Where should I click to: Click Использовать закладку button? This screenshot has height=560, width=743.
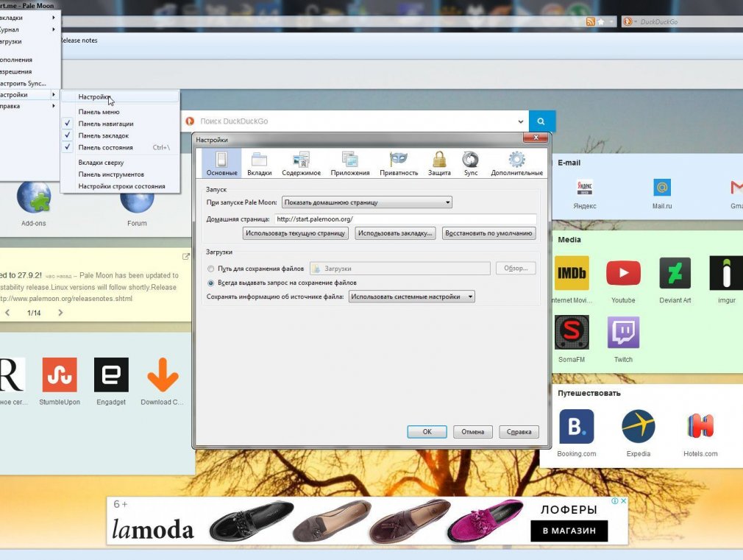coord(395,233)
